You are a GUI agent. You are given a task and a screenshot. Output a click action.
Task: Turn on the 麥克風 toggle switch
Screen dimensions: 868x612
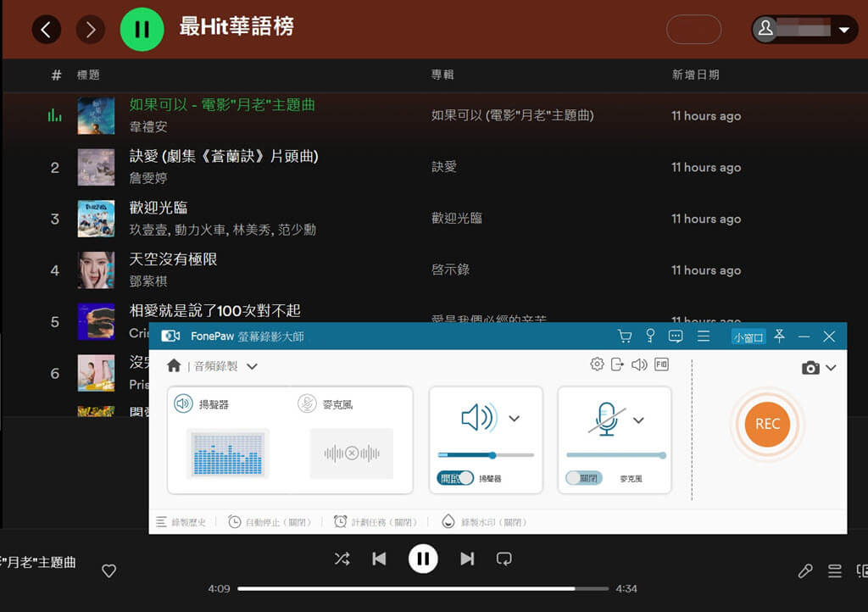tap(583, 478)
